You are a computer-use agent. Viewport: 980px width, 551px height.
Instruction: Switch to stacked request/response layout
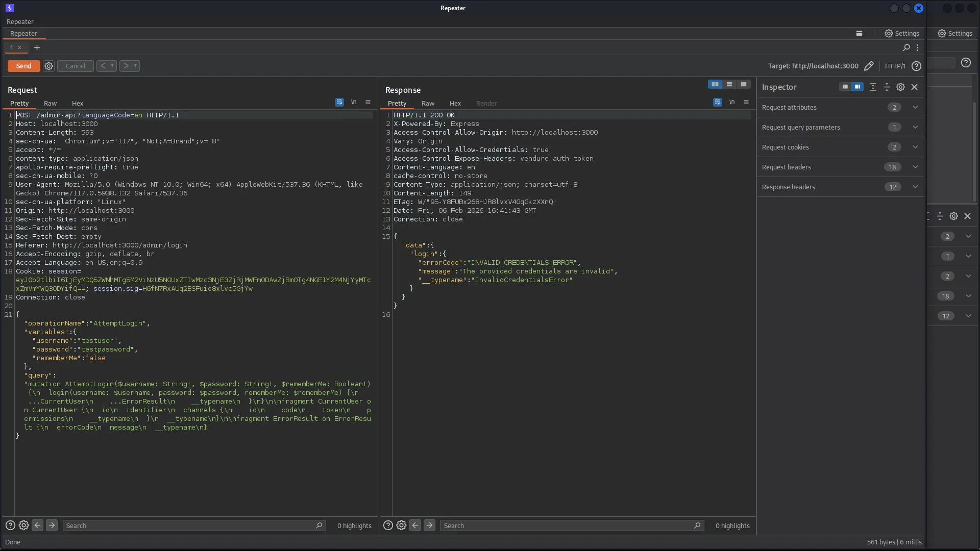[x=729, y=84]
